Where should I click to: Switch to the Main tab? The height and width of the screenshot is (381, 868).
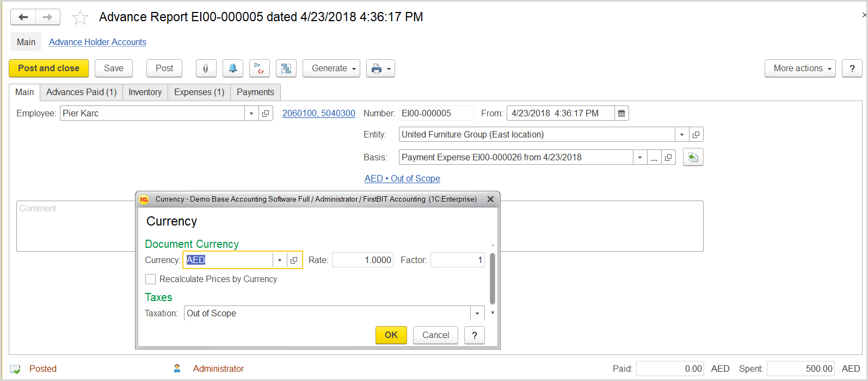[24, 92]
